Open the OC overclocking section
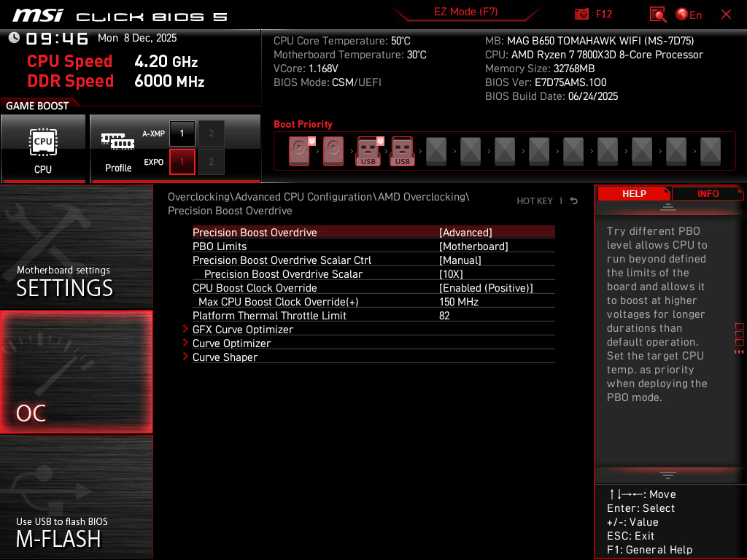This screenshot has width=747, height=560. coord(76,372)
